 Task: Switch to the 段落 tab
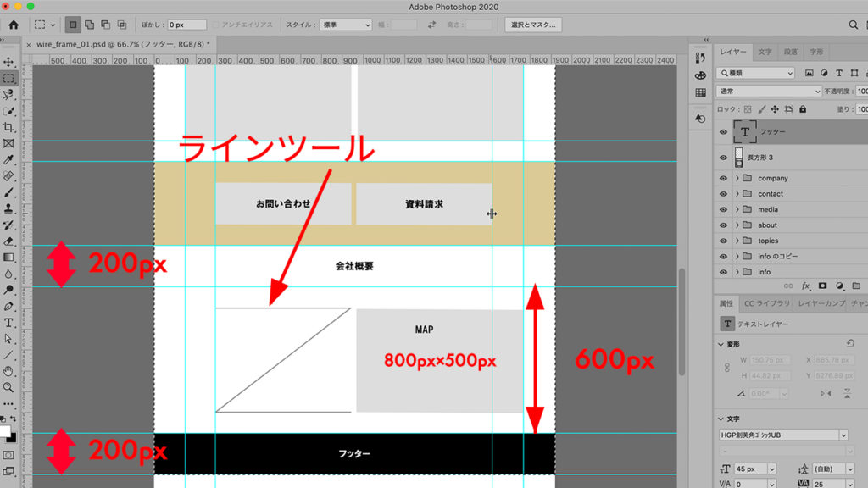pyautogui.click(x=791, y=52)
